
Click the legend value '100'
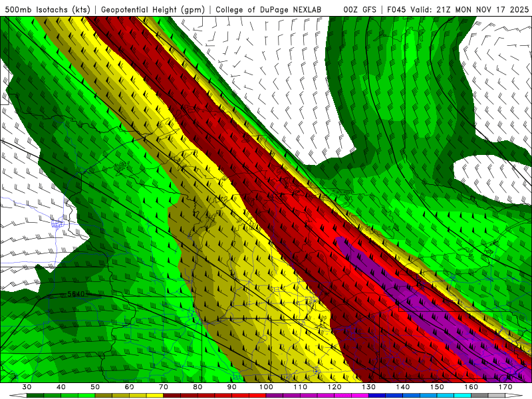tap(266, 387)
